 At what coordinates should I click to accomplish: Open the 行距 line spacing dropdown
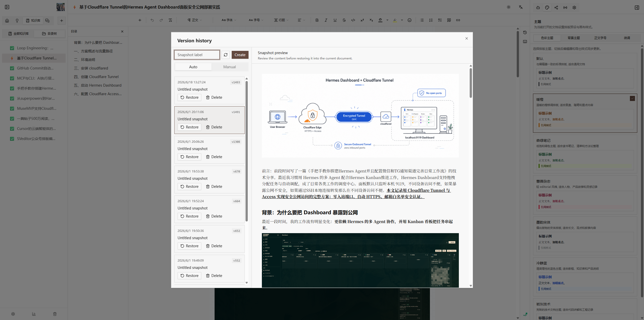coord(281,20)
